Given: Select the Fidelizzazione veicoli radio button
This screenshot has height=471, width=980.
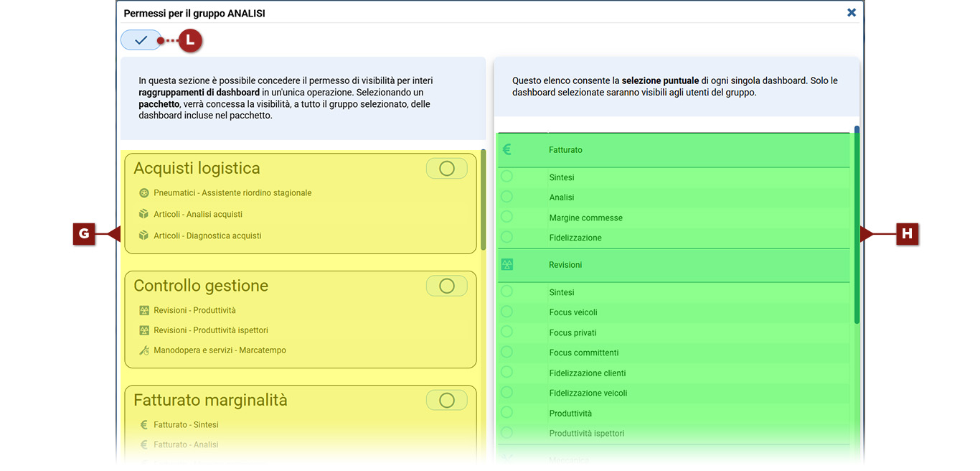Looking at the screenshot, I should coord(507,392).
